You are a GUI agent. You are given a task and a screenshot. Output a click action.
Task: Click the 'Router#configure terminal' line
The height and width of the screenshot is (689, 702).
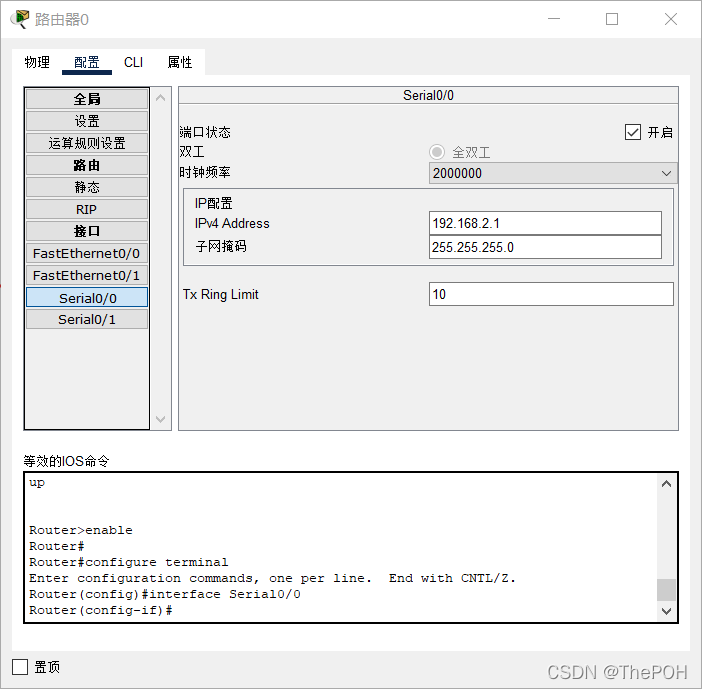pos(128,562)
